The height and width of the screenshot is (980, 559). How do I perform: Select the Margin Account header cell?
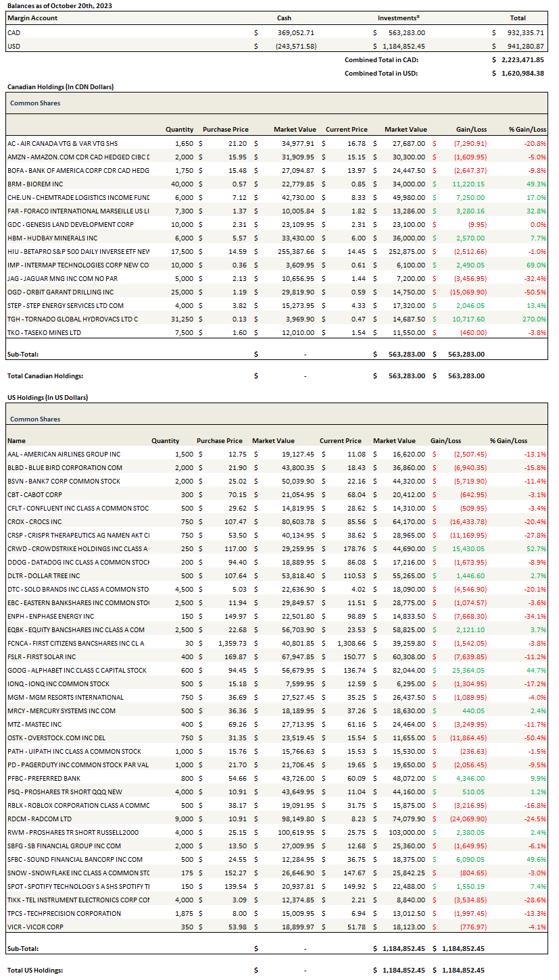32,18
